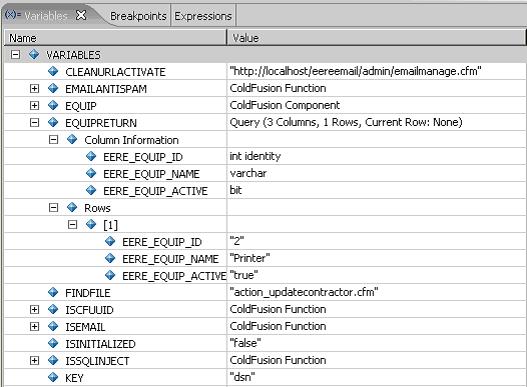Click the diamond icon beside [1]
The image size is (527, 387).
(x=91, y=224)
